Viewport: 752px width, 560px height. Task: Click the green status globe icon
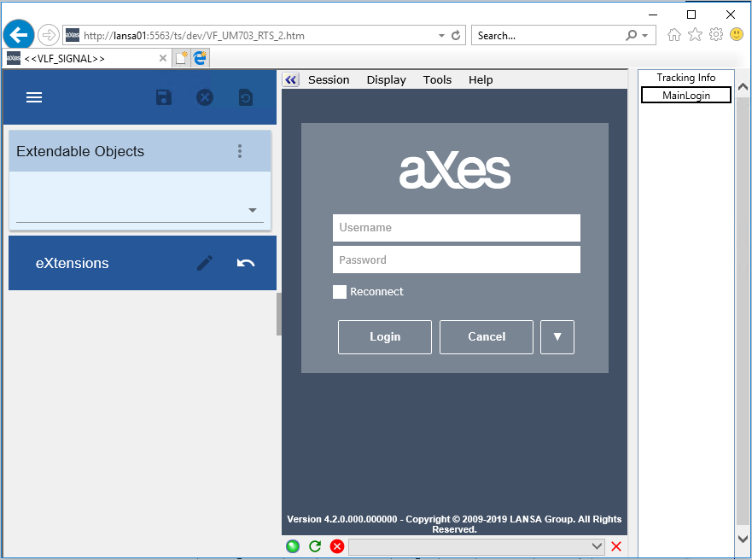coord(293,546)
